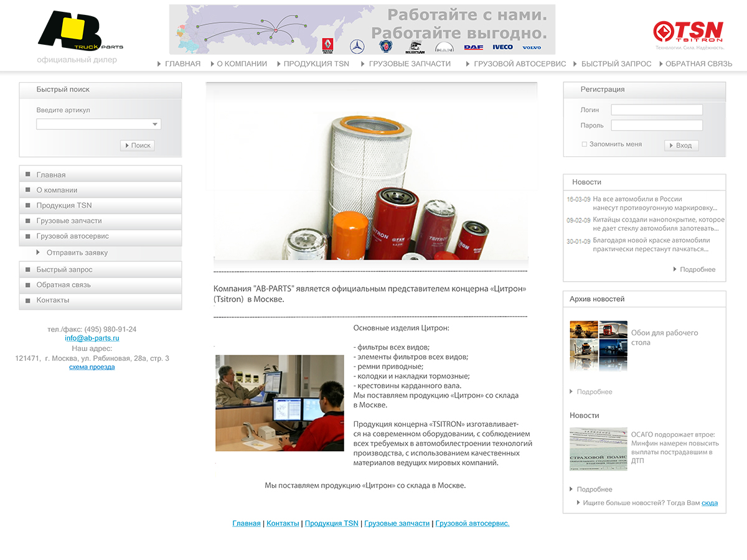
Task: Click the Scania brand logo in banner
Action: point(386,46)
